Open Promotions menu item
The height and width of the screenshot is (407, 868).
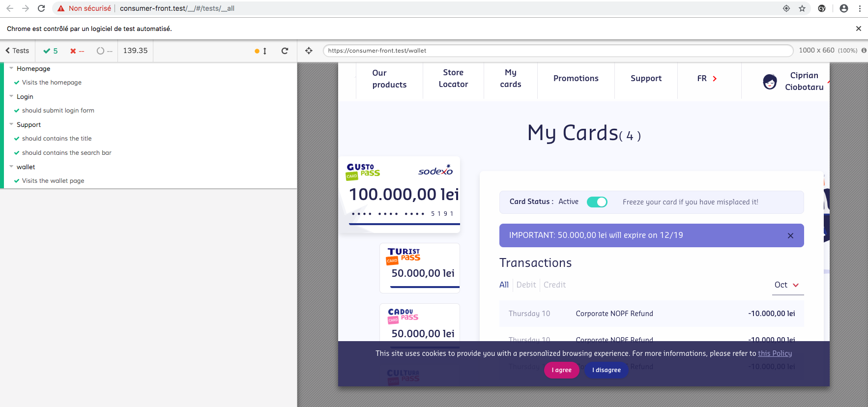coord(576,79)
